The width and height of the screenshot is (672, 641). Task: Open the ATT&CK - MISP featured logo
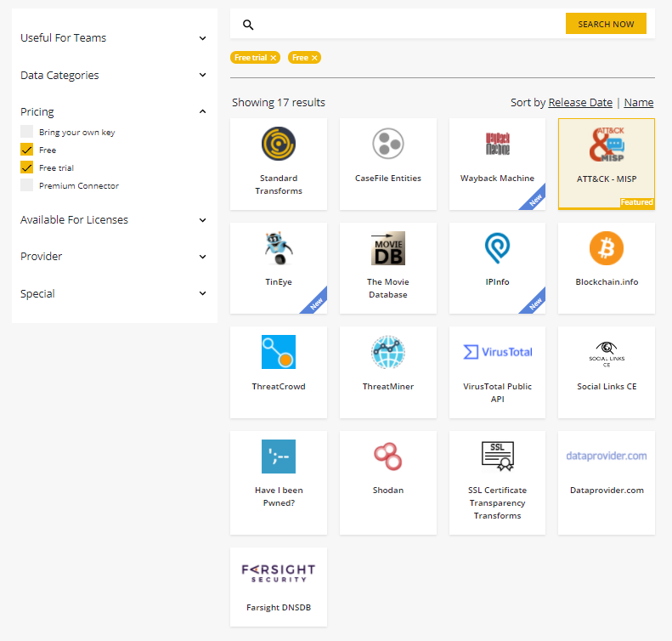tap(607, 145)
